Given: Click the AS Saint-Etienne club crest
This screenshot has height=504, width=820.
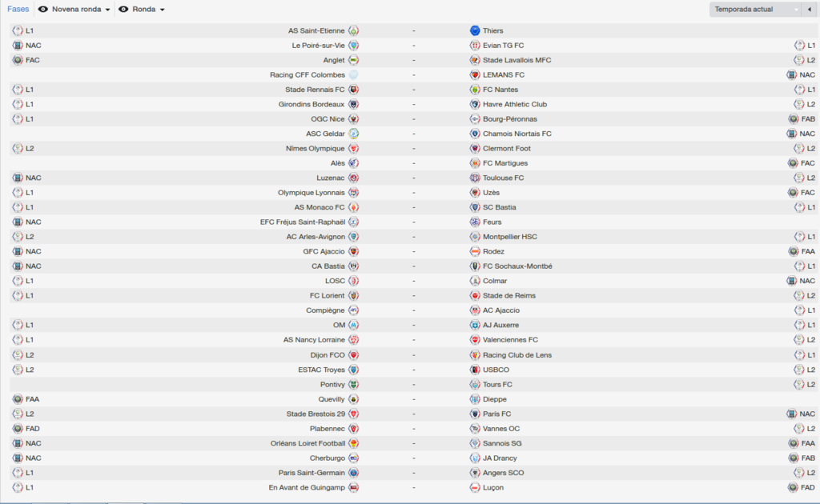Looking at the screenshot, I should [x=353, y=31].
